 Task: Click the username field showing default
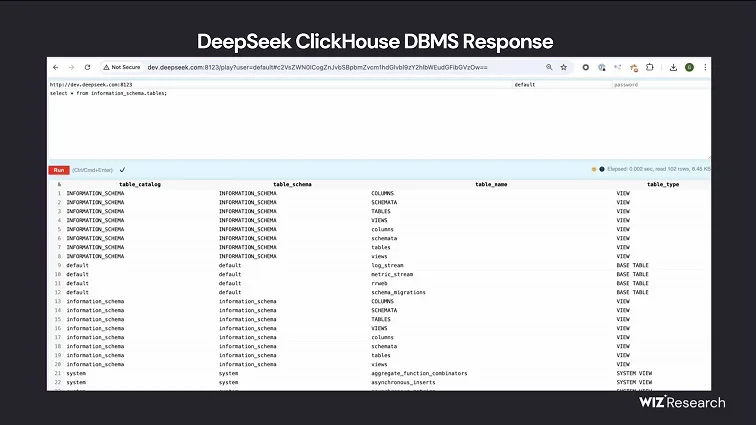coord(560,85)
